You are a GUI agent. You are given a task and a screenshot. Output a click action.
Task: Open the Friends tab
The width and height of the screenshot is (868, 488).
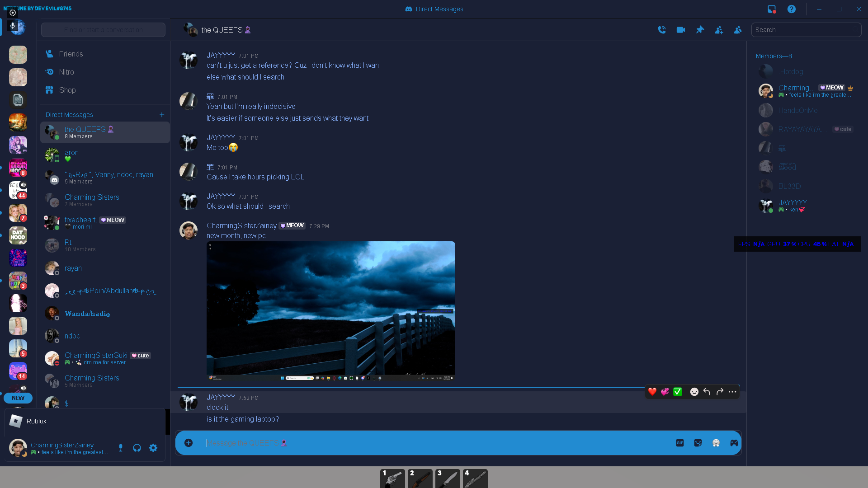click(71, 54)
